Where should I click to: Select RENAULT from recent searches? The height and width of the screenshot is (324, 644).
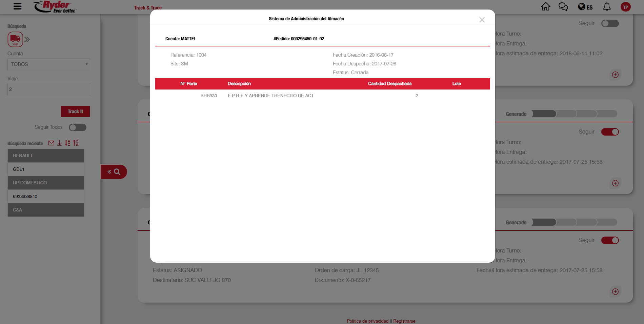(x=46, y=156)
